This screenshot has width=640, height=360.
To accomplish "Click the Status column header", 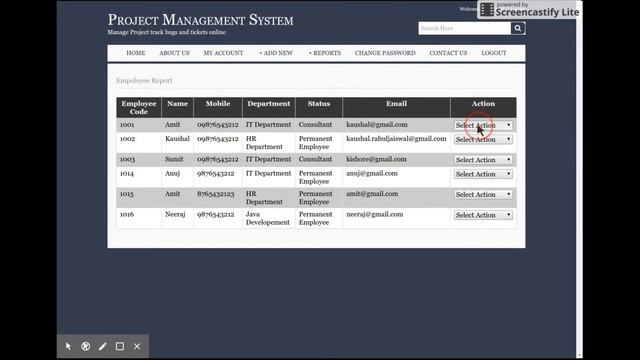I will (x=319, y=108).
